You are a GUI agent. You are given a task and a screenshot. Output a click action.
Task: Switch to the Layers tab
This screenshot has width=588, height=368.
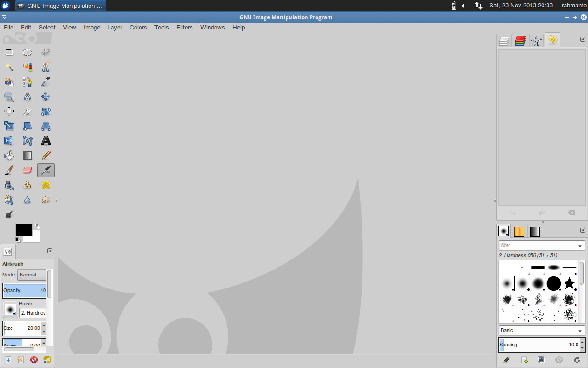click(504, 40)
